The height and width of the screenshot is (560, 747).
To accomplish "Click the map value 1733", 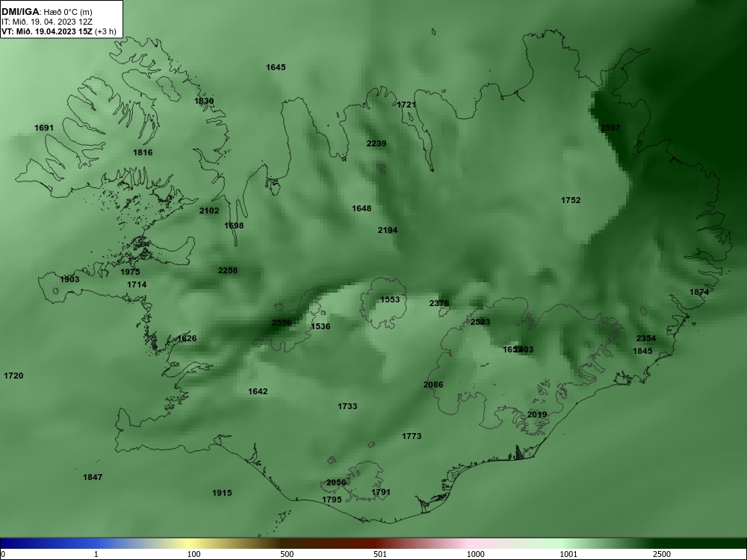I will [347, 406].
